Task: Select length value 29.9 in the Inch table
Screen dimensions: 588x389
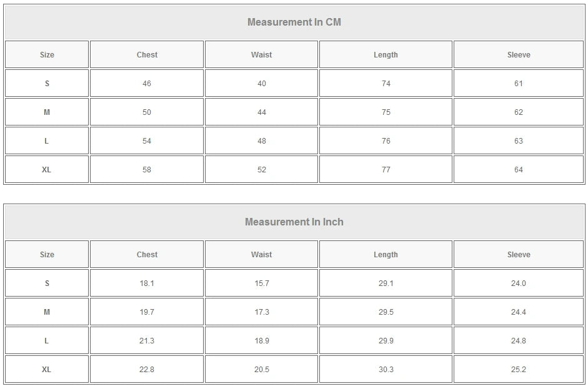Action: click(386, 341)
